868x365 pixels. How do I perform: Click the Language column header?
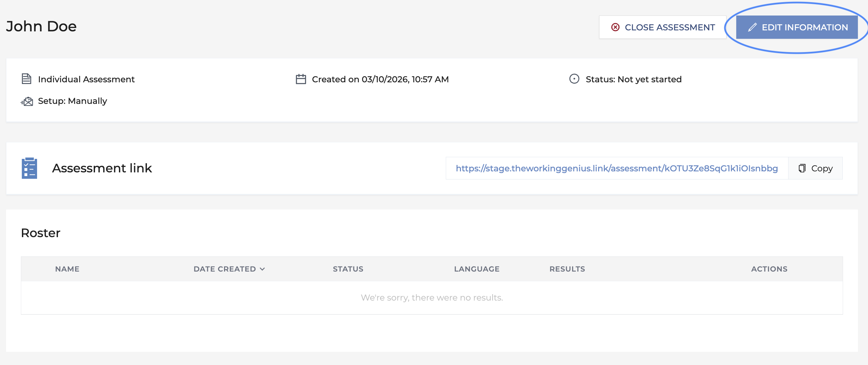tap(476, 269)
